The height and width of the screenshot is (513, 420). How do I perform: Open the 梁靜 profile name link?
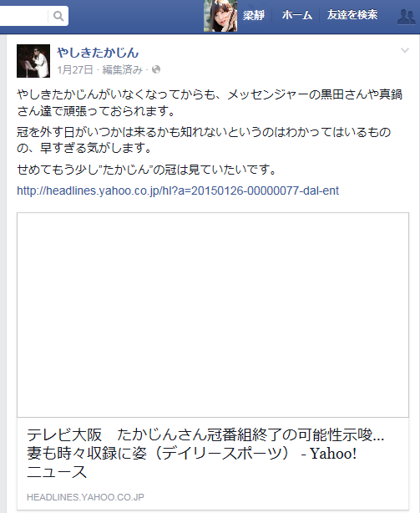pyautogui.click(x=254, y=15)
